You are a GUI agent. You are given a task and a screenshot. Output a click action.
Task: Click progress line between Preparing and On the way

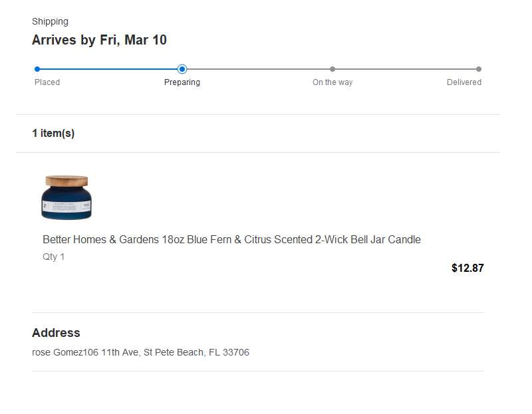pyautogui.click(x=257, y=68)
